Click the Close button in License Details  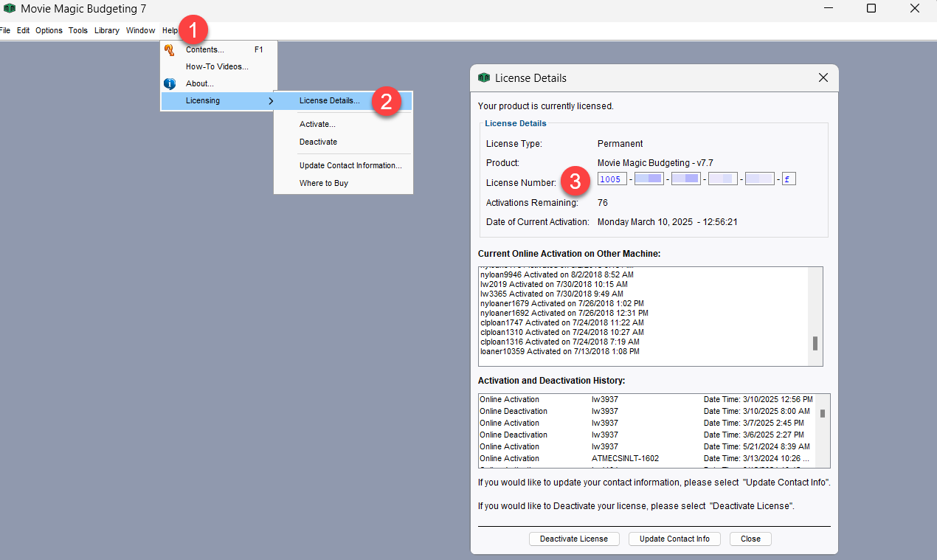(750, 539)
